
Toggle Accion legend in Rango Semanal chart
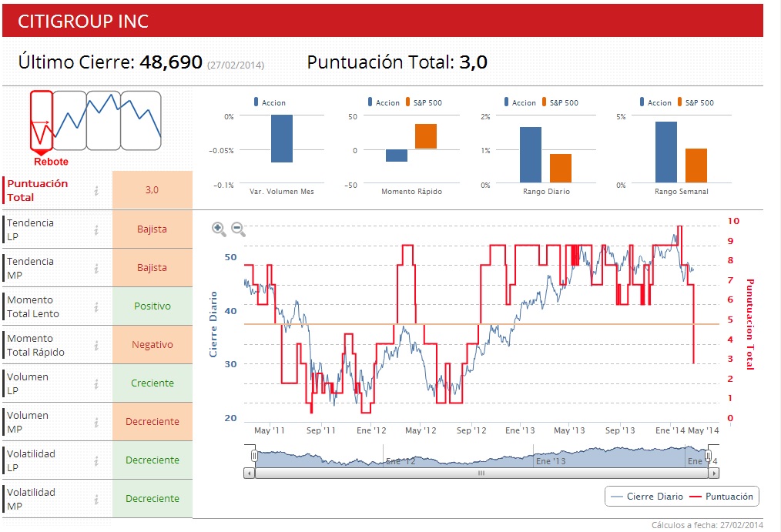tap(655, 102)
